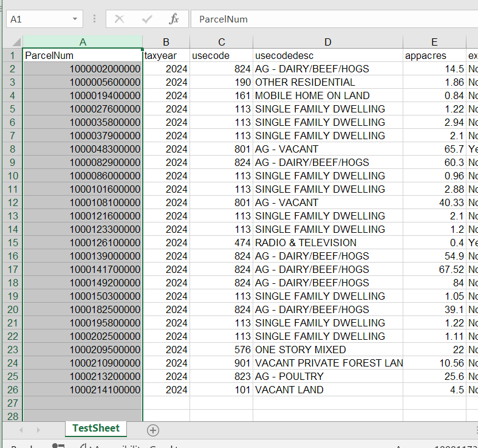
Task: Select taxyear cell 2024 in row 2
Action: click(x=166, y=69)
